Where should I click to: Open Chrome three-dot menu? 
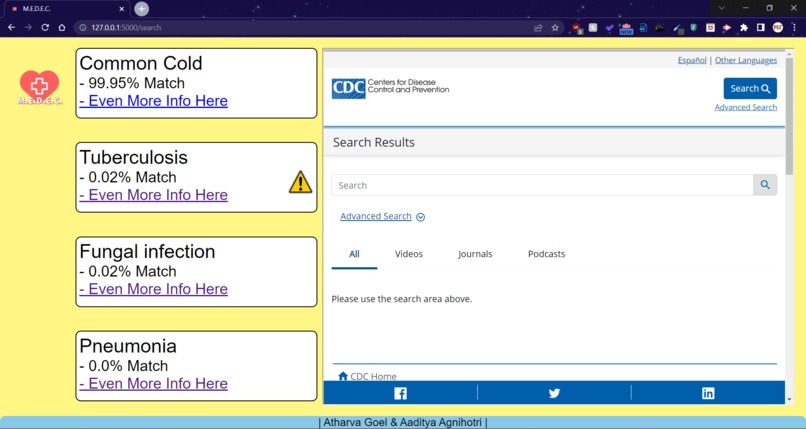tap(794, 28)
